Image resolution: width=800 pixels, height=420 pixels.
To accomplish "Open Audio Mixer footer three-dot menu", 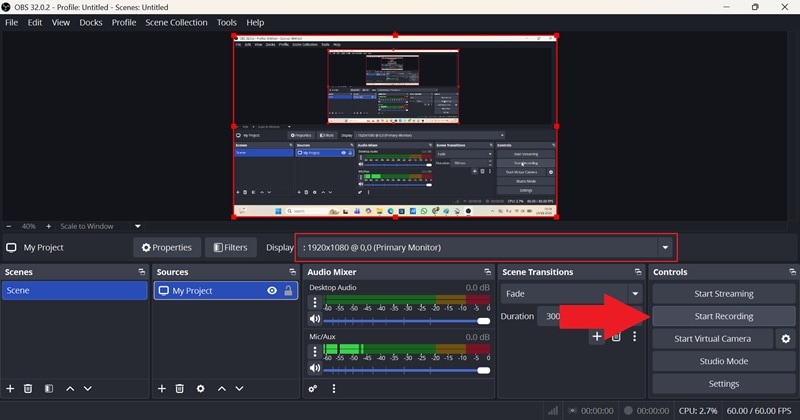I will click(334, 389).
